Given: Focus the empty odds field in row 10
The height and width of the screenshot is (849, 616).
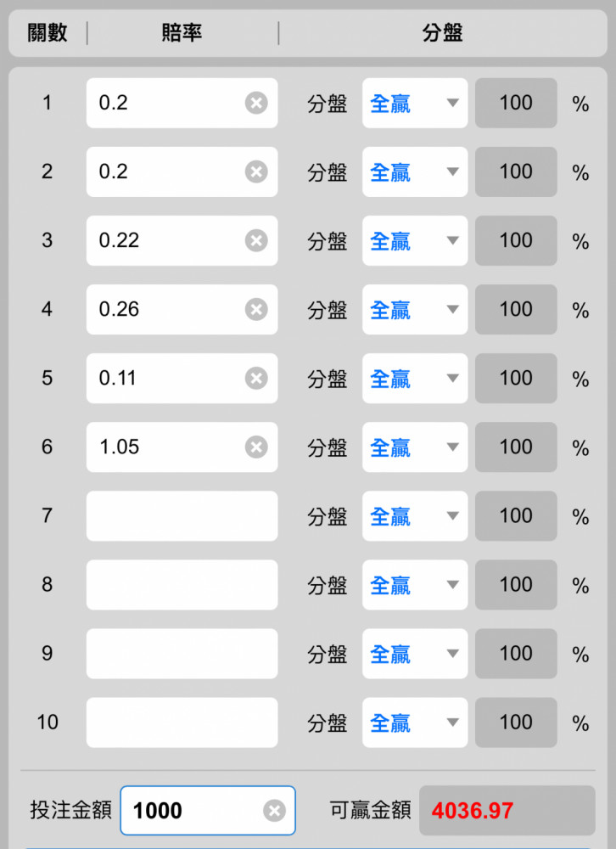Looking at the screenshot, I should tap(182, 722).
